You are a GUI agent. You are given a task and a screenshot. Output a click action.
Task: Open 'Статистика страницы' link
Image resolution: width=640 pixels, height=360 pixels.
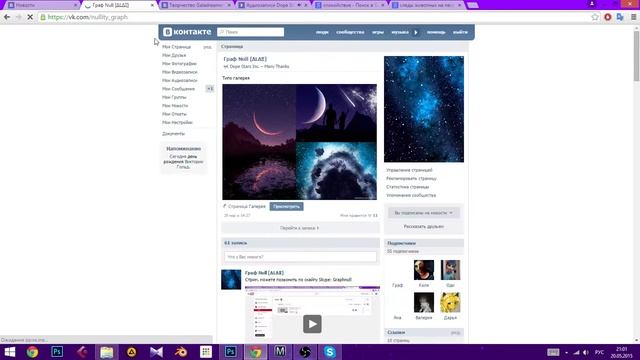tap(407, 187)
